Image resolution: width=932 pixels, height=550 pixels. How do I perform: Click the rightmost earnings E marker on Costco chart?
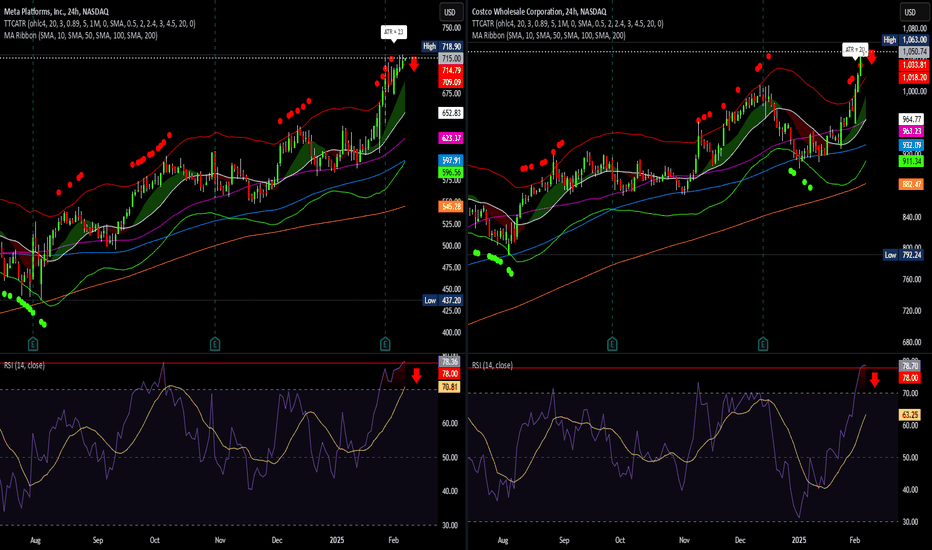click(763, 343)
